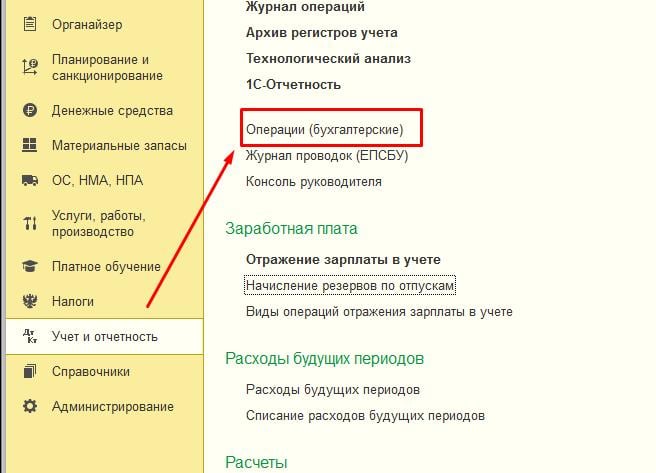This screenshot has width=656, height=473.
Task: Select Услуги, работы, производство section
Action: point(99,223)
